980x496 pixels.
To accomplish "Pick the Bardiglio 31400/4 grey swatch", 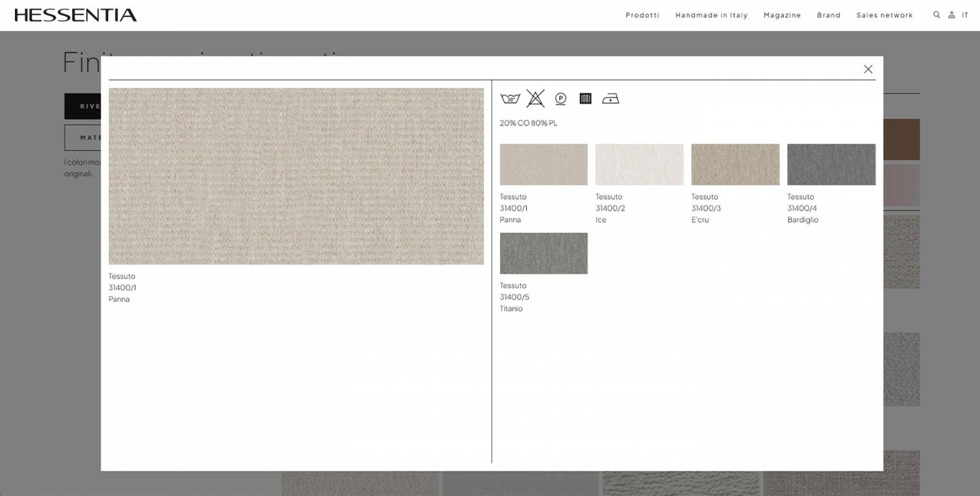I will point(831,165).
